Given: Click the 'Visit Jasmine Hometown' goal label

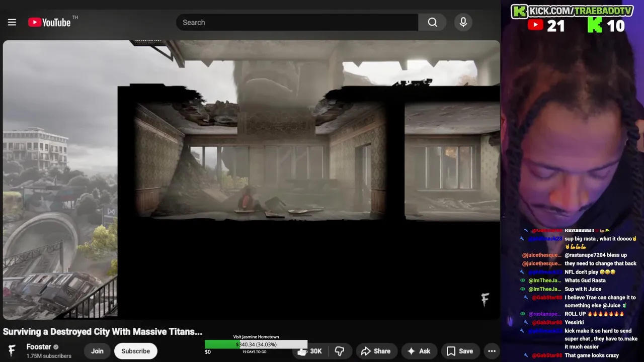Looking at the screenshot, I should pyautogui.click(x=256, y=337).
